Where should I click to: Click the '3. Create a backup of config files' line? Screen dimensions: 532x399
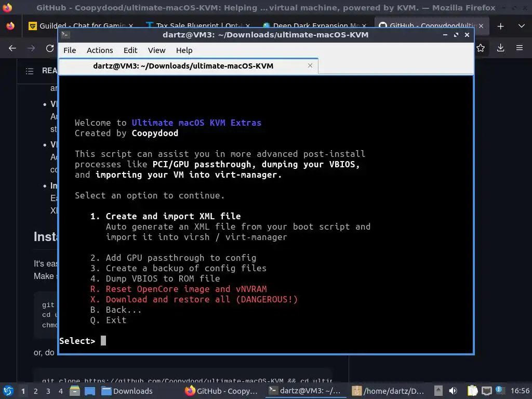point(179,268)
